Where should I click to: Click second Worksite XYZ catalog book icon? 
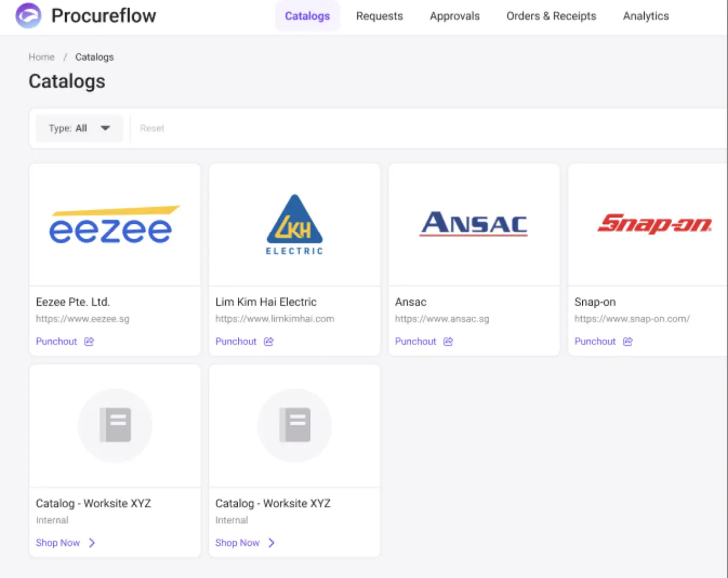(295, 425)
